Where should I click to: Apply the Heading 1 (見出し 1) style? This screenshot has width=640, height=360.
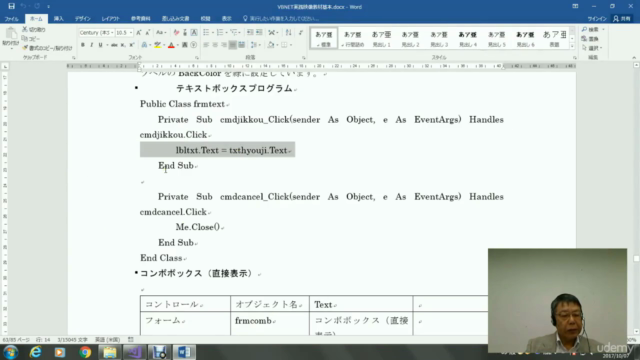(x=381, y=38)
